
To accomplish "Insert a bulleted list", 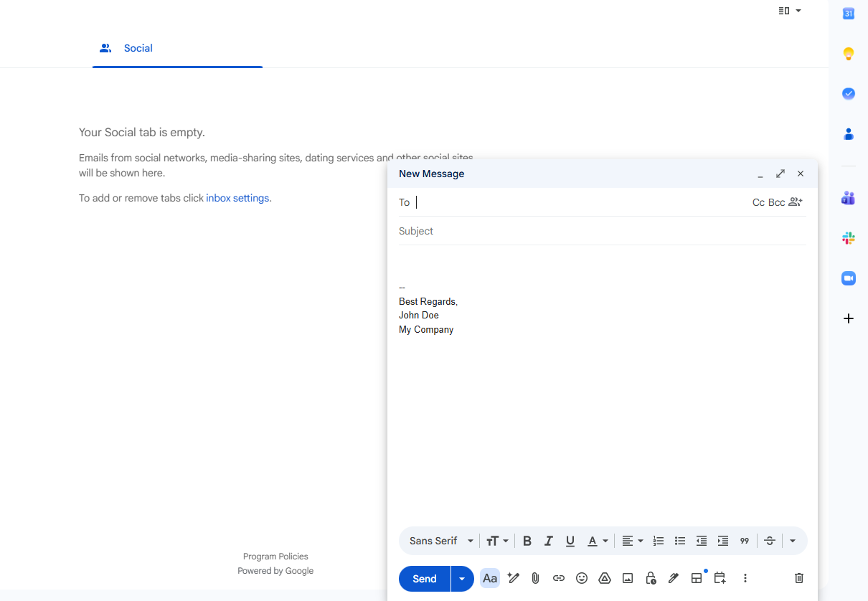I will pyautogui.click(x=680, y=541).
